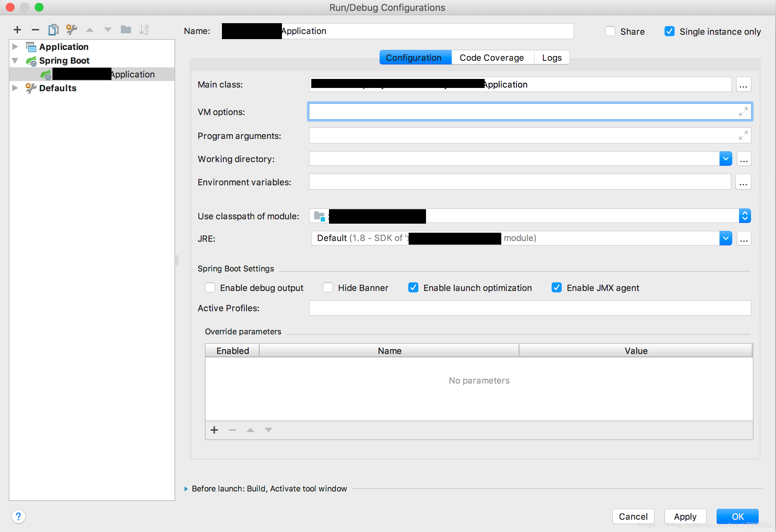Check Enable debug output
The height and width of the screenshot is (532, 776).
click(x=210, y=288)
